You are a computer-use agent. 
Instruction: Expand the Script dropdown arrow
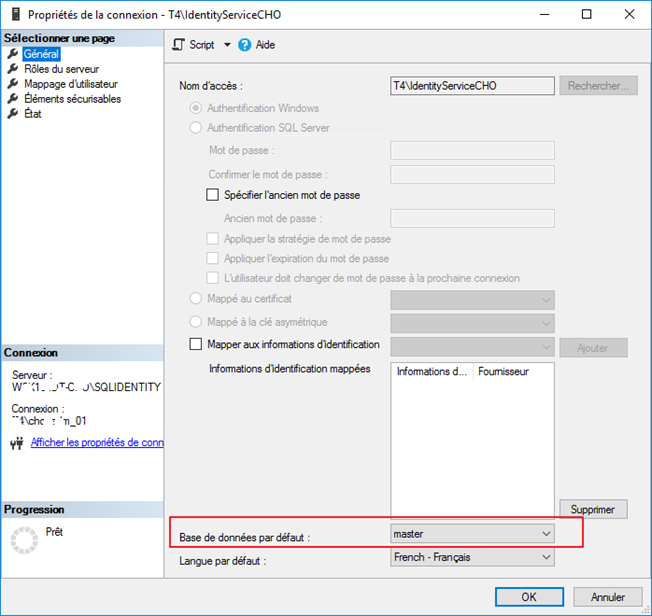[227, 45]
